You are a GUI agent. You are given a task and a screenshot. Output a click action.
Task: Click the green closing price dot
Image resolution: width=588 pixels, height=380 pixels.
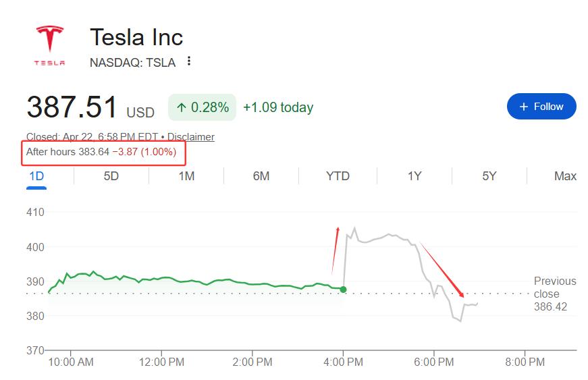click(x=343, y=290)
